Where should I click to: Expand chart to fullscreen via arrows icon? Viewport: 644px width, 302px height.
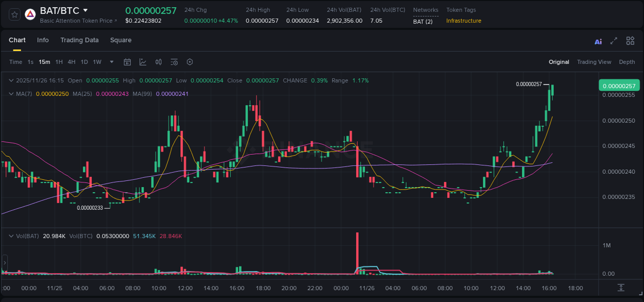(614, 41)
